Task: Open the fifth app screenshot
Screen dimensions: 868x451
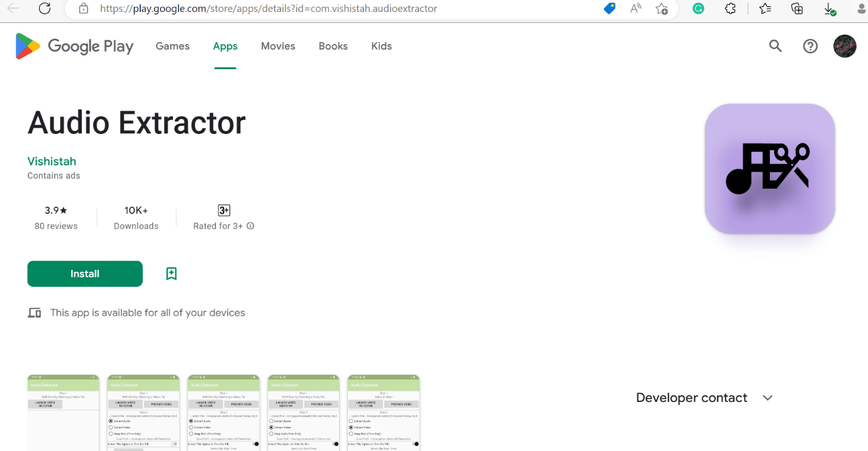Action: 384,413
